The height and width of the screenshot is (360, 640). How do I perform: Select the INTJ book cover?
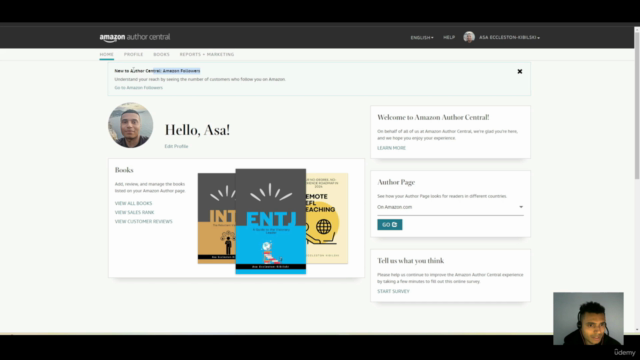point(217,218)
